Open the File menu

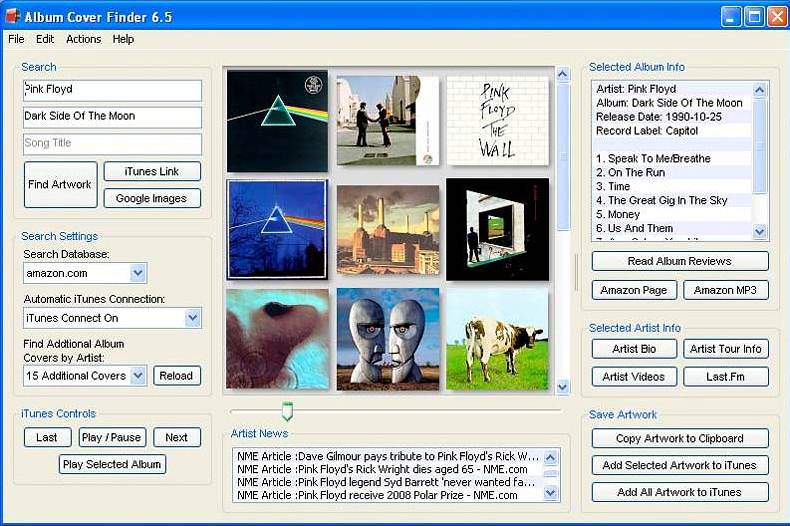[16, 39]
